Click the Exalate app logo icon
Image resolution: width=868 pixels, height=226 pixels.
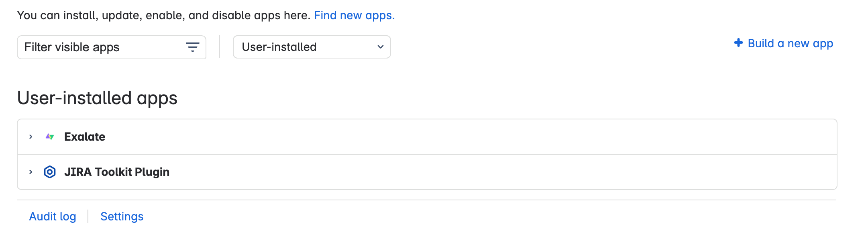tap(50, 137)
